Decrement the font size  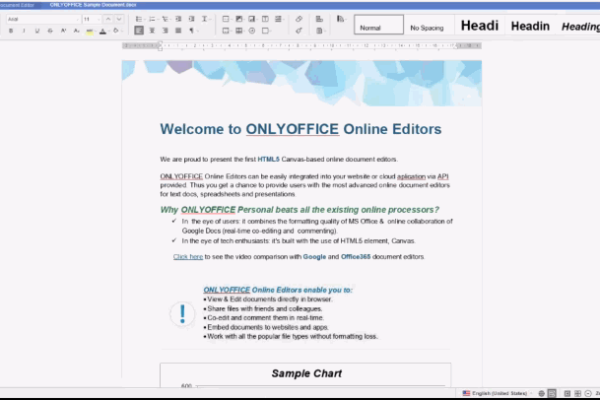point(119,19)
